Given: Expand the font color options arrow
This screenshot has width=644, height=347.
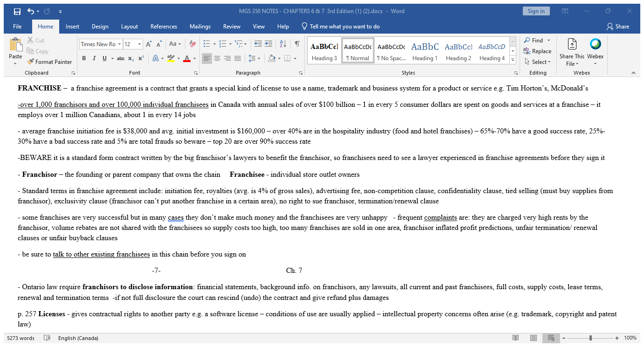Looking at the screenshot, I should point(194,58).
